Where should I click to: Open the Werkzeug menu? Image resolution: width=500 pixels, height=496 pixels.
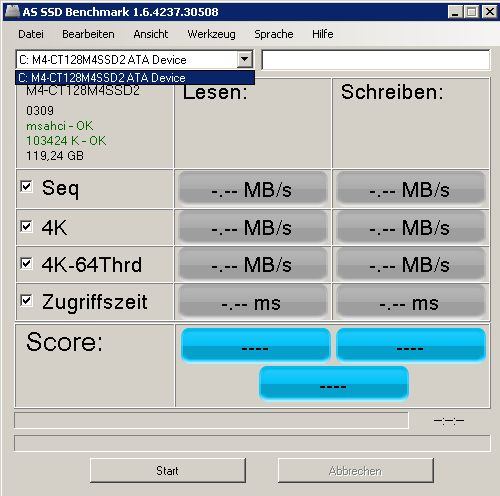click(211, 34)
